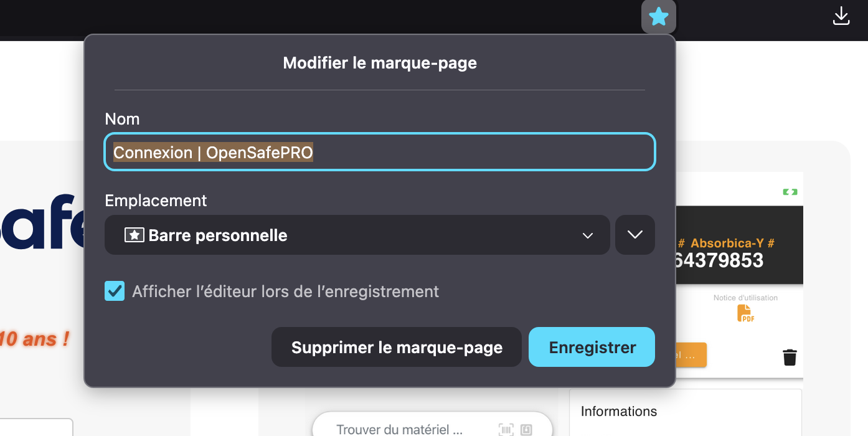Select the barcode scanner icon in the search bar
Image resolution: width=868 pixels, height=436 pixels.
pos(506,430)
